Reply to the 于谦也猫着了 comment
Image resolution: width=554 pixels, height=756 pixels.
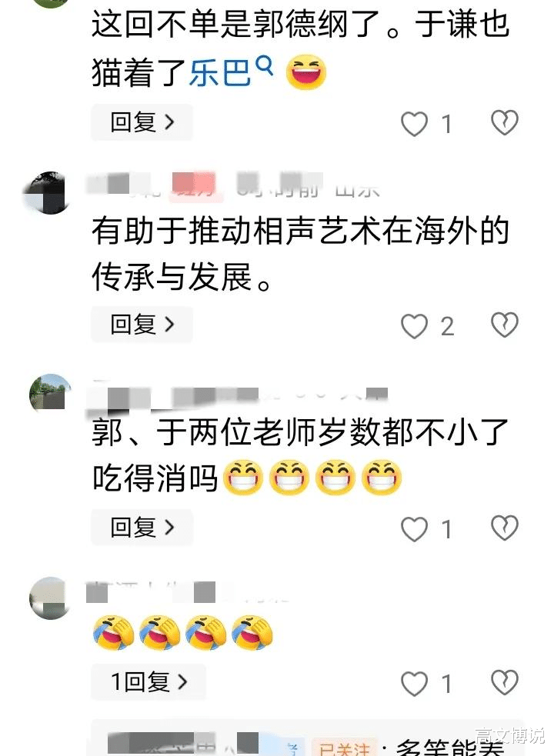(142, 122)
